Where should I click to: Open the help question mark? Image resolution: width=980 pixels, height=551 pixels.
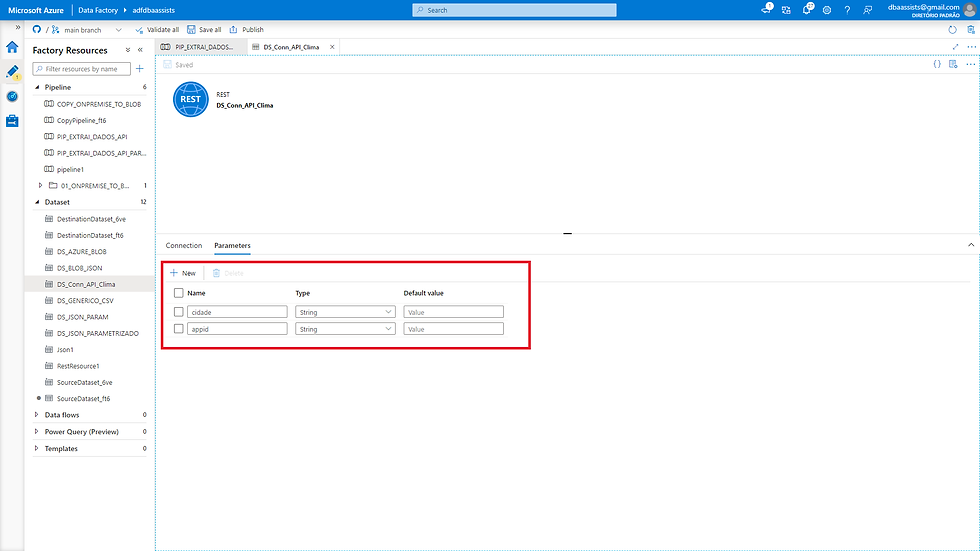tap(847, 10)
